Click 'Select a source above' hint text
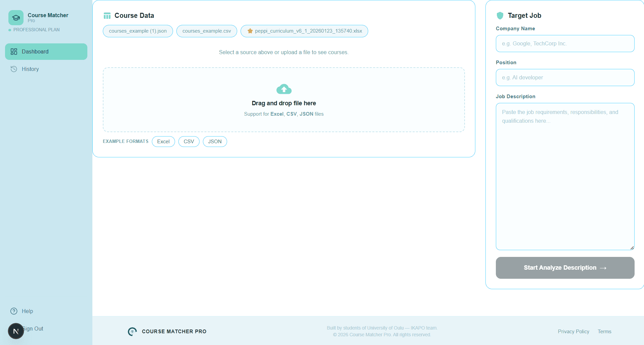644x345 pixels. click(x=284, y=52)
